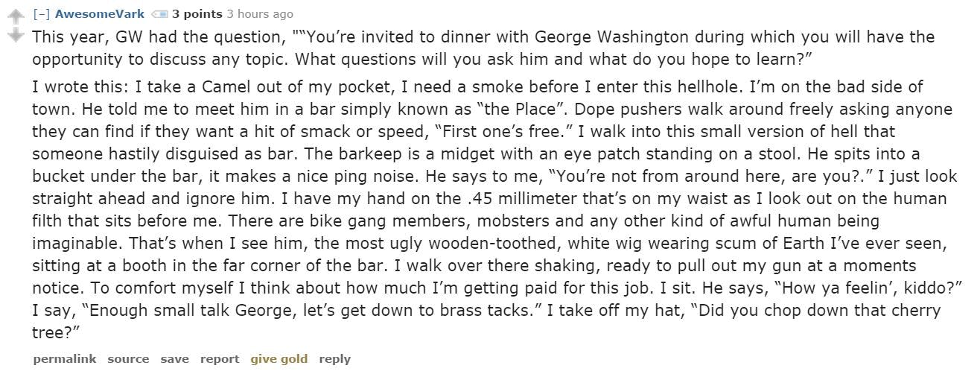Click the user tag icon beside AwesomeVark
This screenshot has height=377, width=980.
(x=159, y=14)
